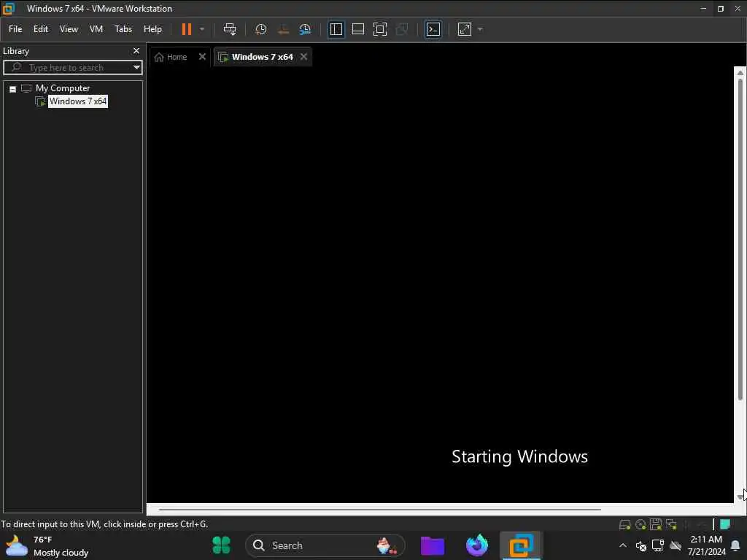Click the horizontal scrollbar below the VM view
This screenshot has height=560, width=747.
tap(379, 510)
